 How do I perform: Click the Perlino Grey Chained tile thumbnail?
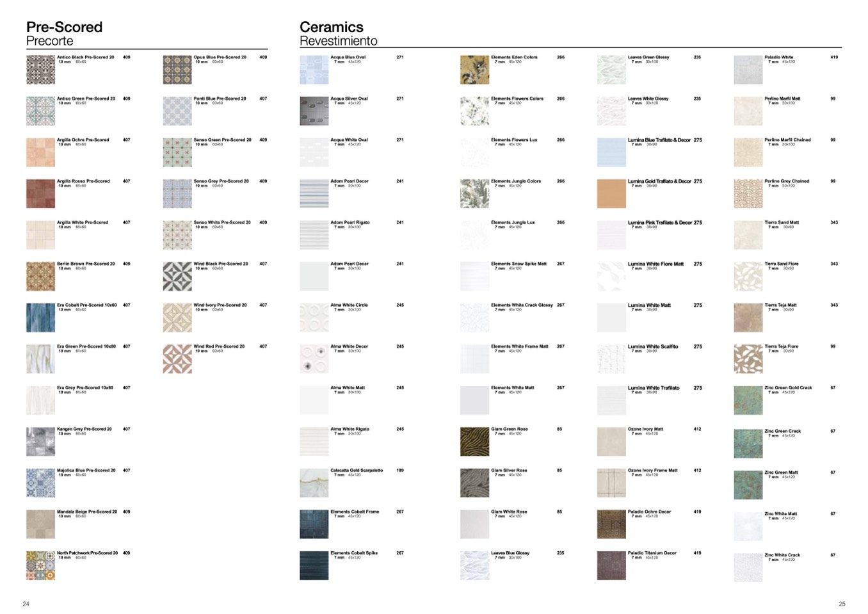[x=748, y=193]
